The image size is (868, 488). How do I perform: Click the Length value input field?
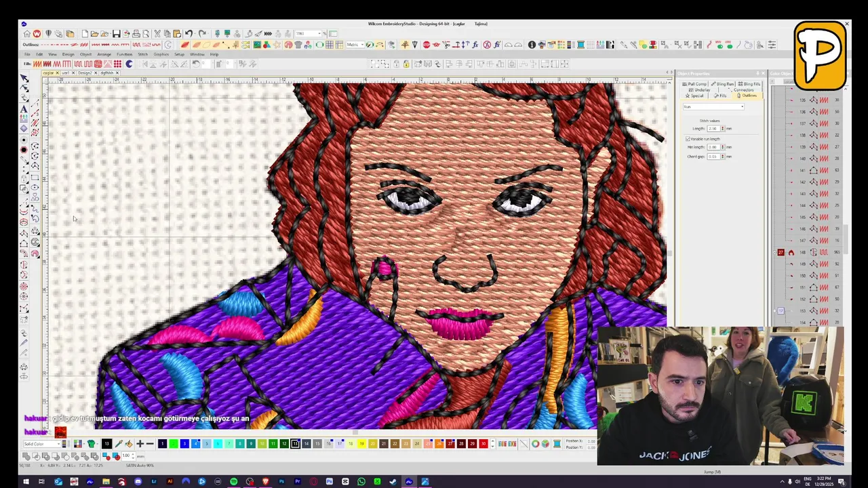pyautogui.click(x=713, y=129)
